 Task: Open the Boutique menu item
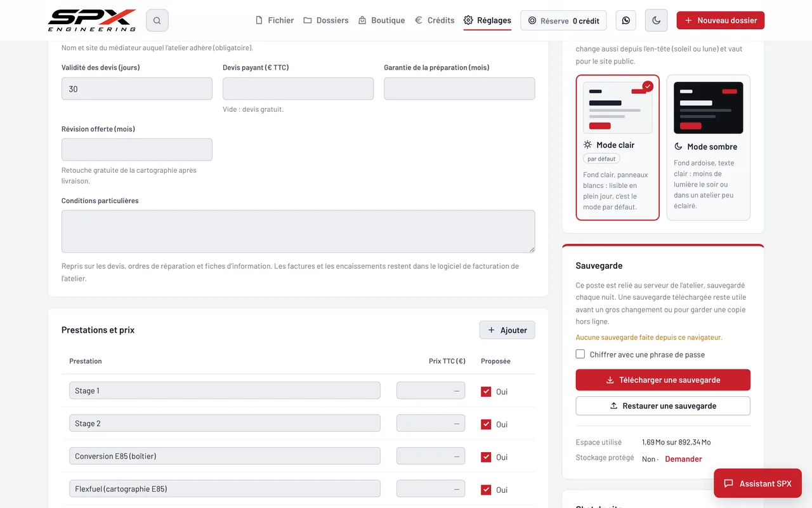[x=381, y=20]
